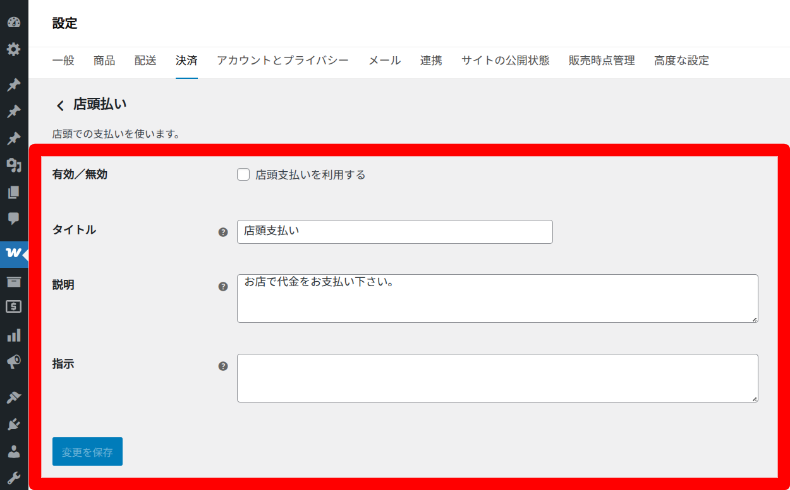Click the gear settings icon in sidebar
The height and width of the screenshot is (490, 790).
(x=14, y=49)
